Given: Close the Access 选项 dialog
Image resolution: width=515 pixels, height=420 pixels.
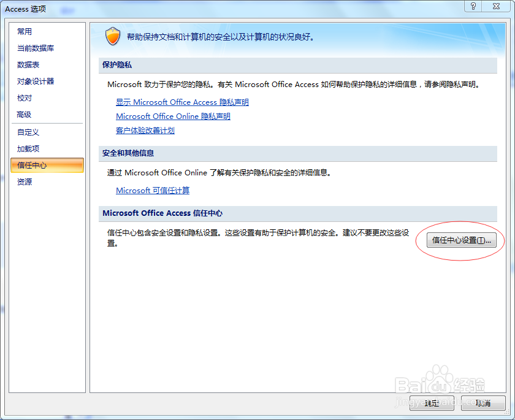Looking at the screenshot, I should click(x=496, y=6).
